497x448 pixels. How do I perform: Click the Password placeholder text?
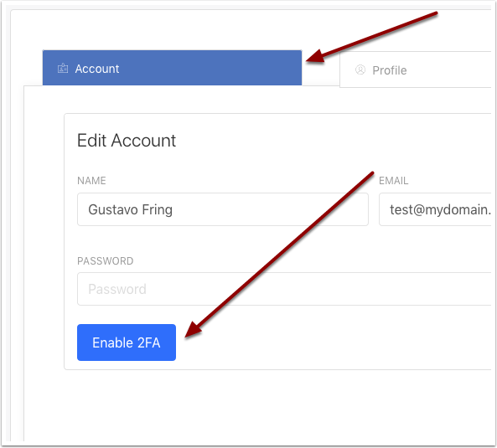[x=117, y=289]
